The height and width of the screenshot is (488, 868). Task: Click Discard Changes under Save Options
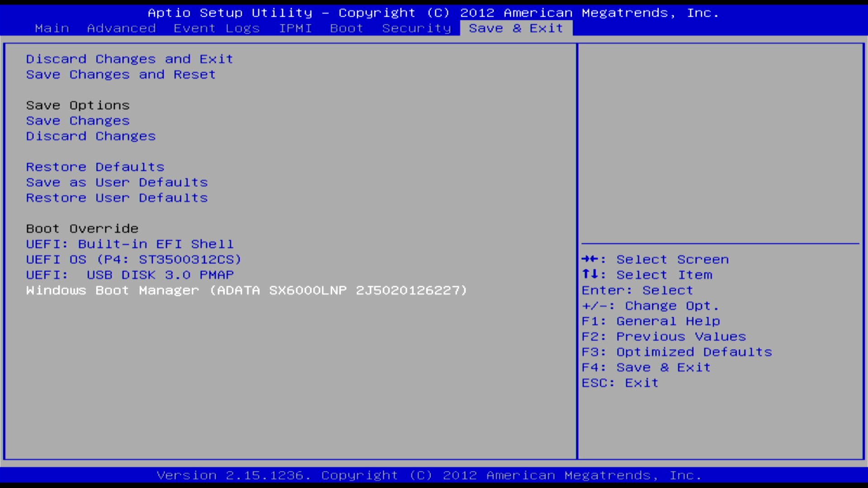(x=91, y=136)
